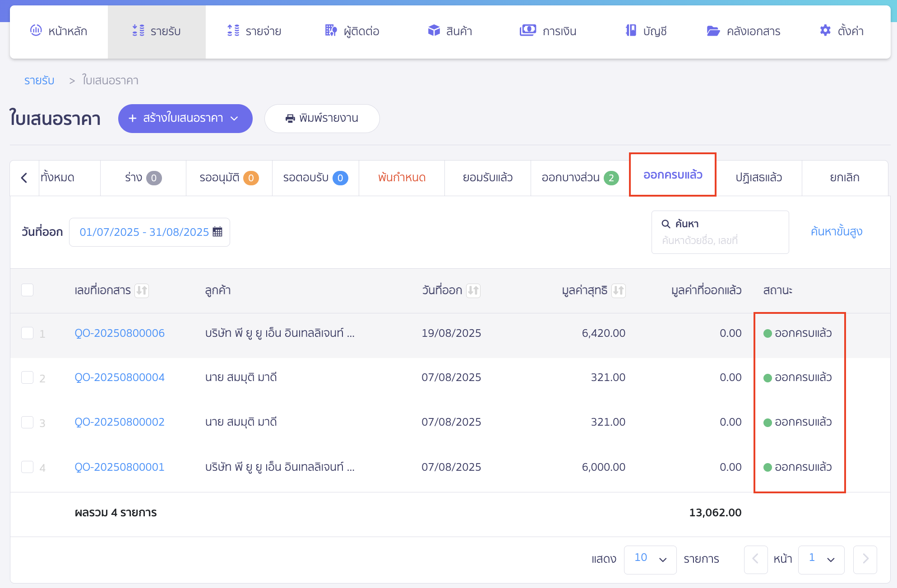This screenshot has height=588, width=897.
Task: Open the รายจ่าย expenses menu icon
Action: click(233, 31)
